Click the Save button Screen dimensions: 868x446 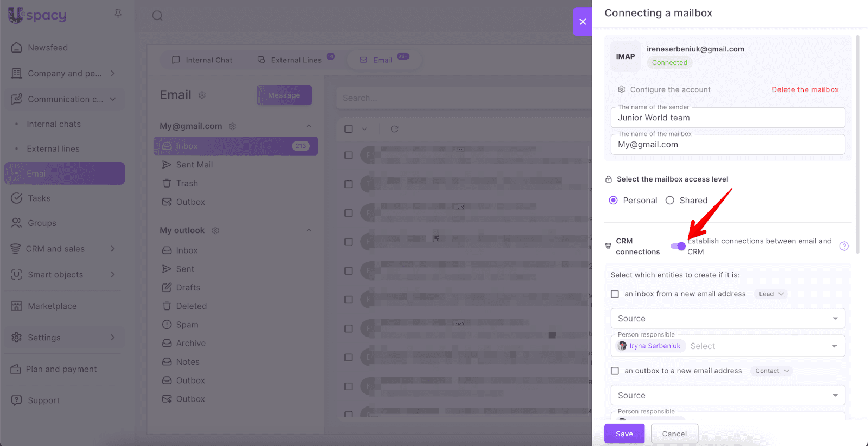[x=624, y=434]
